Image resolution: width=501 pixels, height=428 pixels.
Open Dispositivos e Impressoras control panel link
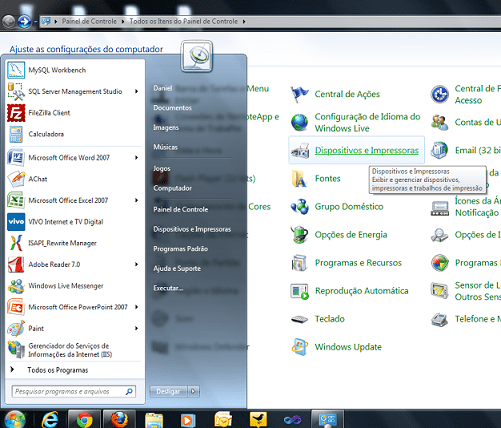367,151
